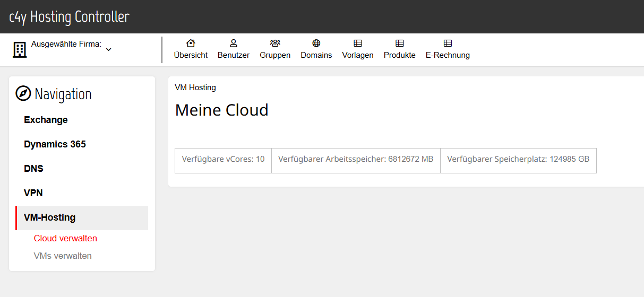This screenshot has height=297, width=644.
Task: Click the building company icon
Action: coord(20,50)
